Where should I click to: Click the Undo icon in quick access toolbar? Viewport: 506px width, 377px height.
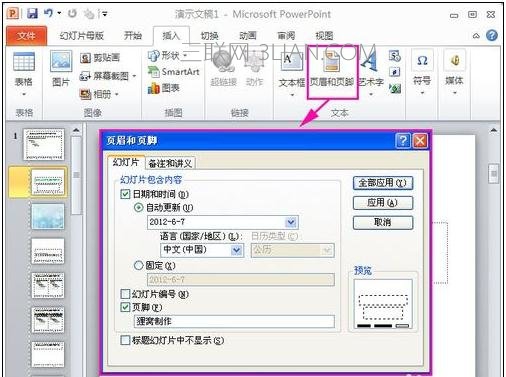[x=49, y=13]
